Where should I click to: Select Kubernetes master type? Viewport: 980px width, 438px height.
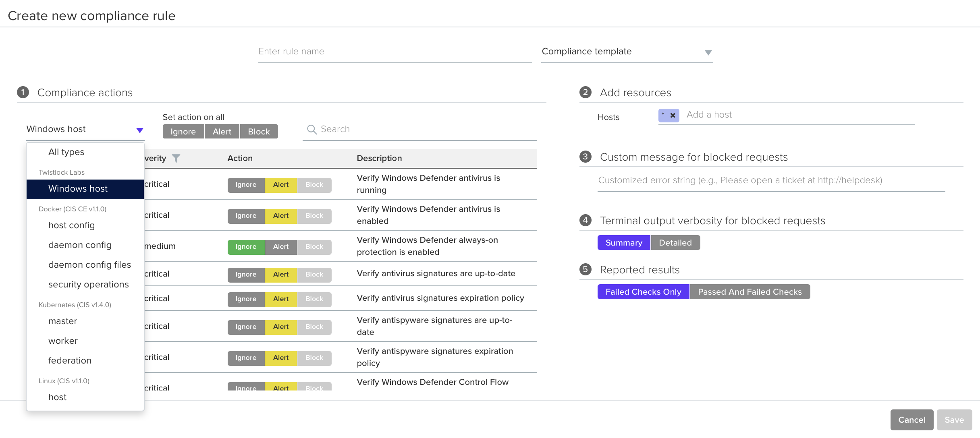click(85, 321)
